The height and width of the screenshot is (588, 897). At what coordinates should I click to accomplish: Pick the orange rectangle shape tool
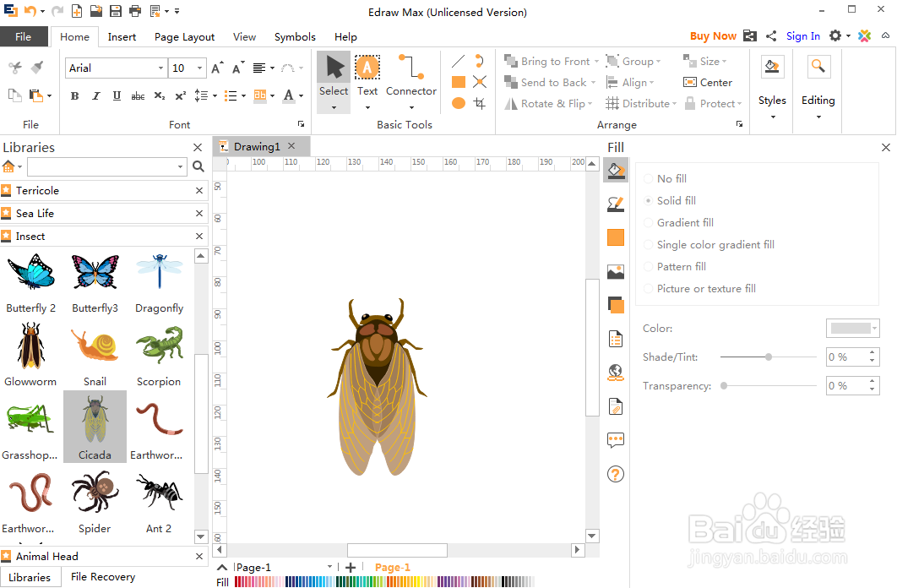click(459, 82)
